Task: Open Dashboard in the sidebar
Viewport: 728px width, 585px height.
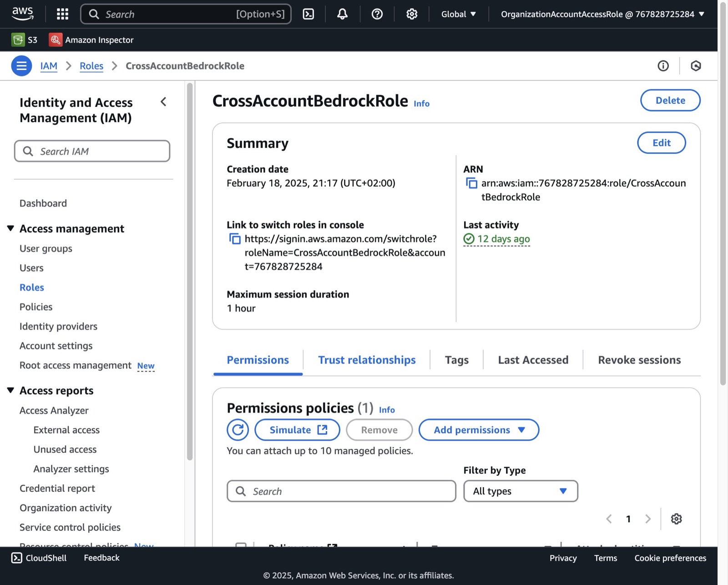Action: click(x=43, y=203)
